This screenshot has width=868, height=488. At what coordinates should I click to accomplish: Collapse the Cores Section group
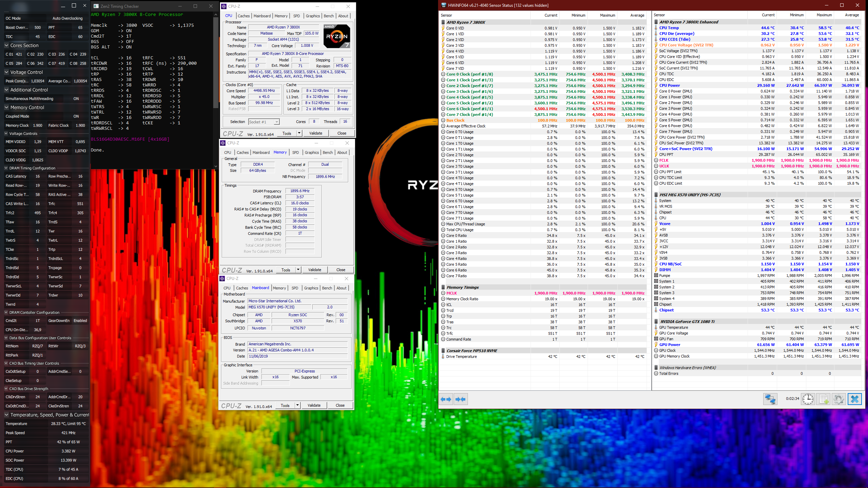click(6, 45)
